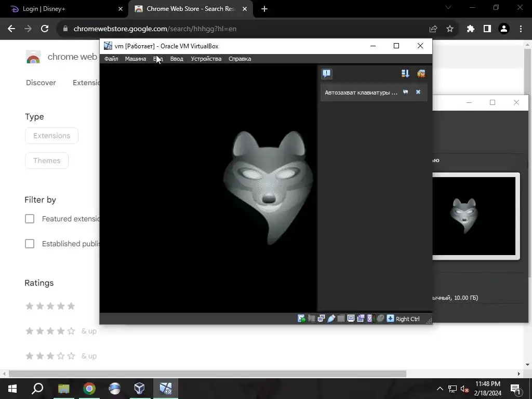Click the sort notifications arrow icon
532x399 pixels.
pos(405,74)
